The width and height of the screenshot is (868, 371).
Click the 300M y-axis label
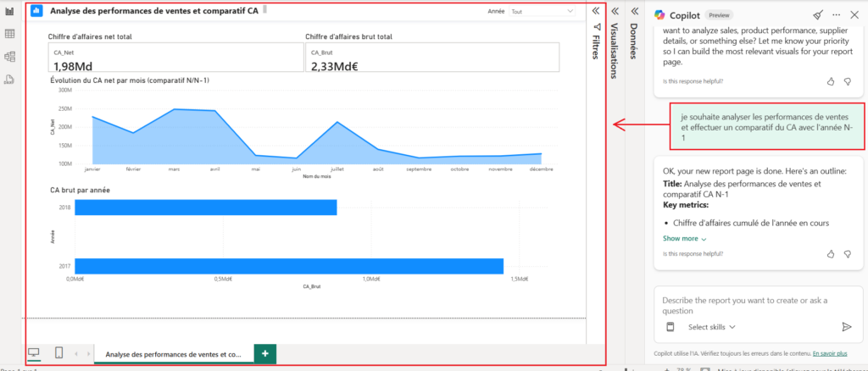point(64,90)
